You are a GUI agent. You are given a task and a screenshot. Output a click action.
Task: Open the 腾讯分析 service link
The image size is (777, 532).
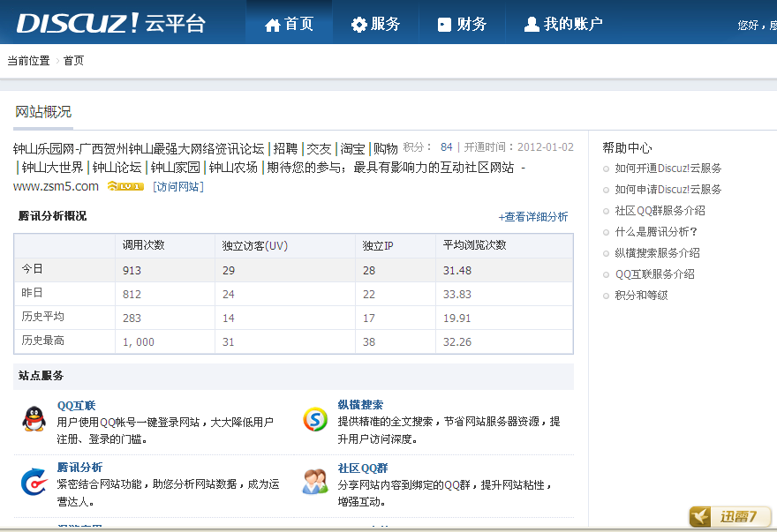79,468
